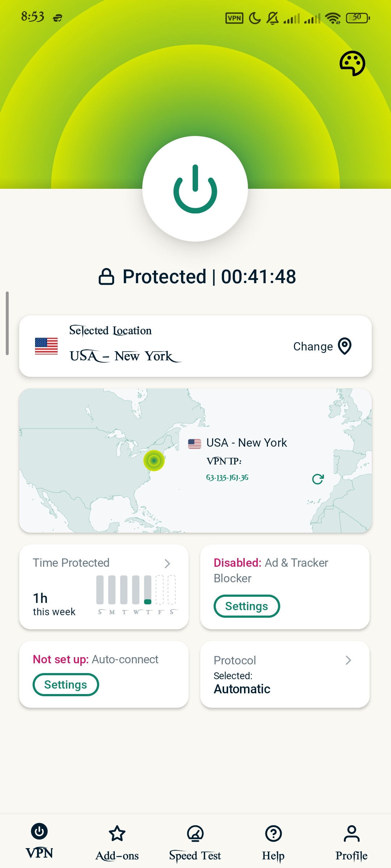Open the theme palette icon
Image resolution: width=391 pixels, height=868 pixels.
pos(352,63)
